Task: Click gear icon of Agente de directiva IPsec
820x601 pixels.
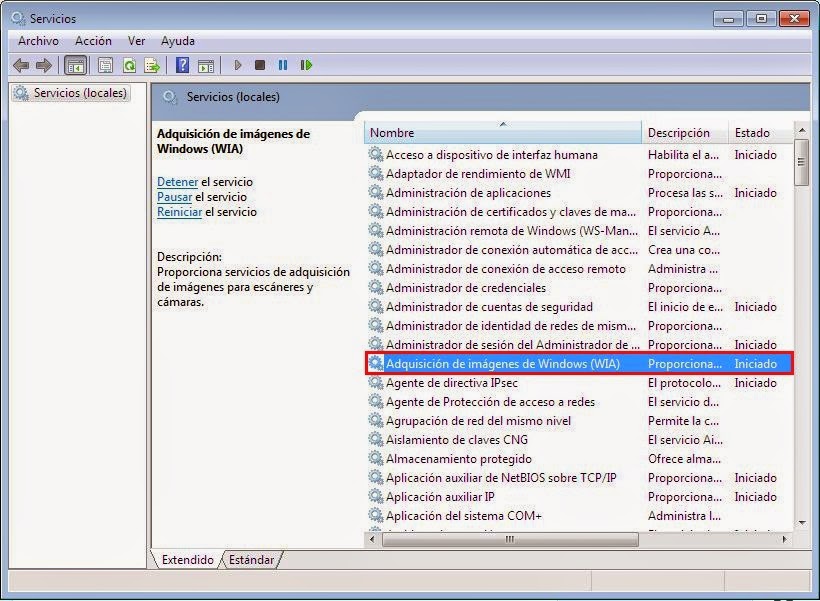Action: point(375,382)
